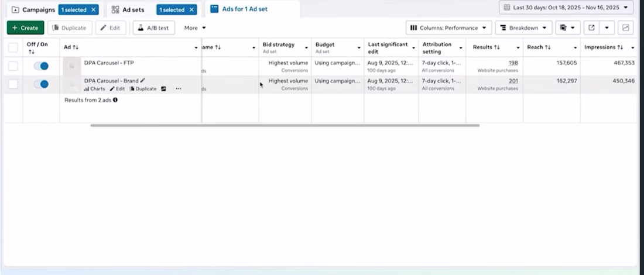Viewport: 644px width, 275px height.
Task: Switch to the Ad sets tab
Action: pyautogui.click(x=133, y=9)
